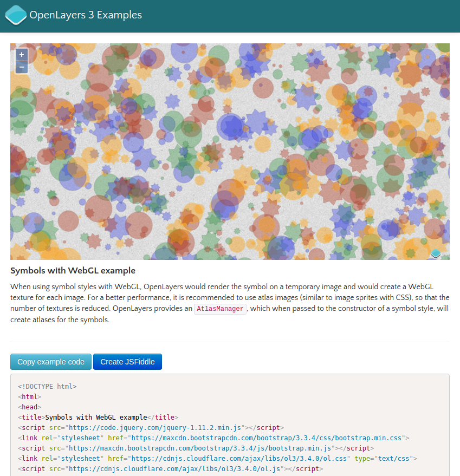Click the bootstrap.min.js URL in code
This screenshot has width=460, height=476.
(200, 448)
